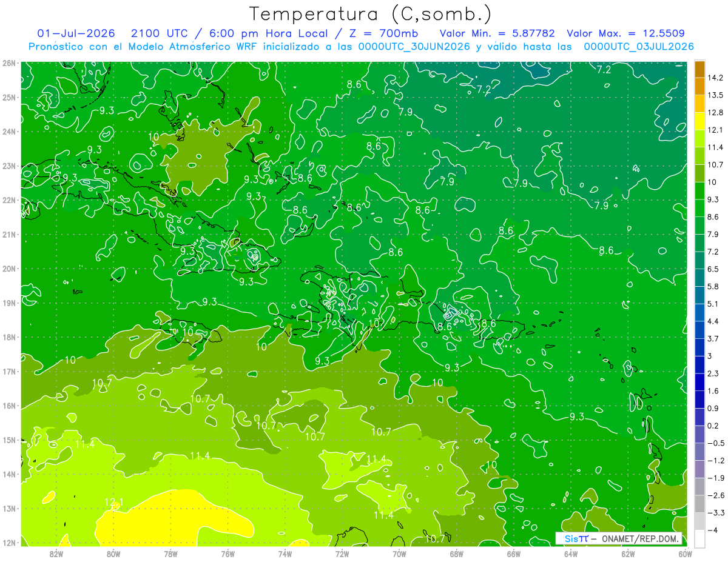Click the colorbar label "1.6"
Screen dimensions: 728x562
pos(713,390)
